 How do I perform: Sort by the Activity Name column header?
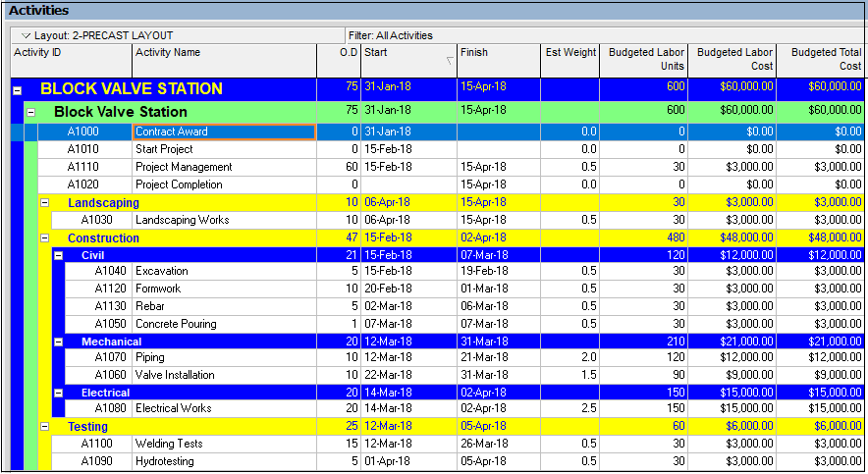[x=224, y=60]
